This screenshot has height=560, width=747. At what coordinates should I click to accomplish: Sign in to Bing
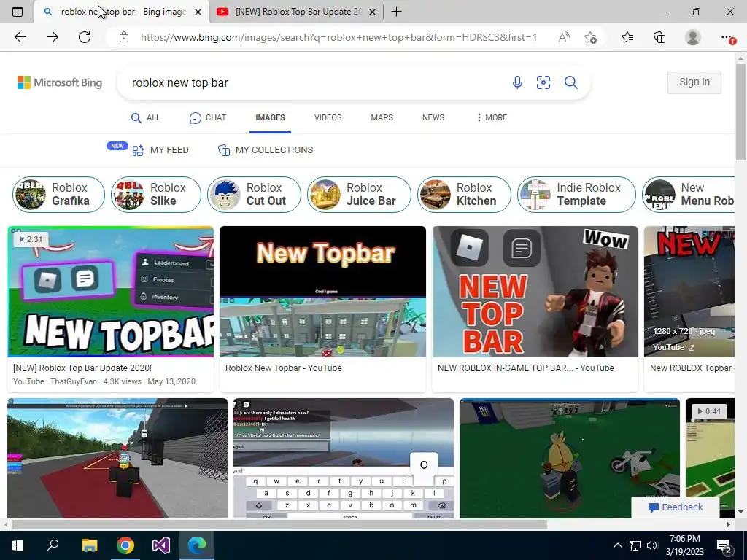click(694, 82)
